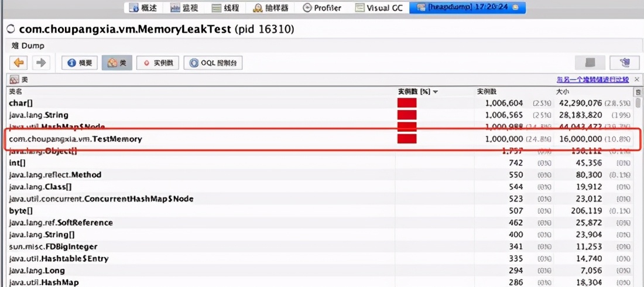Viewport: 644px width, 287px height.
Task: Click size value 7,056
Action: (592, 271)
